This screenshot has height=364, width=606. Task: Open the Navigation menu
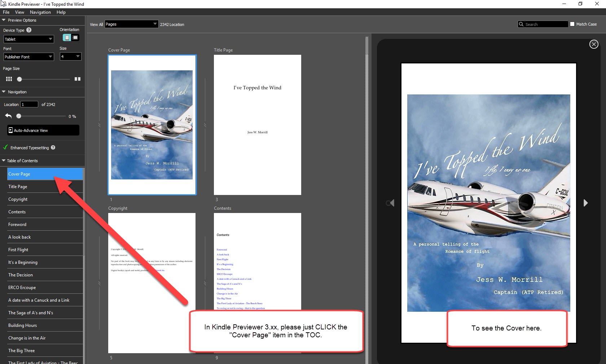(40, 12)
